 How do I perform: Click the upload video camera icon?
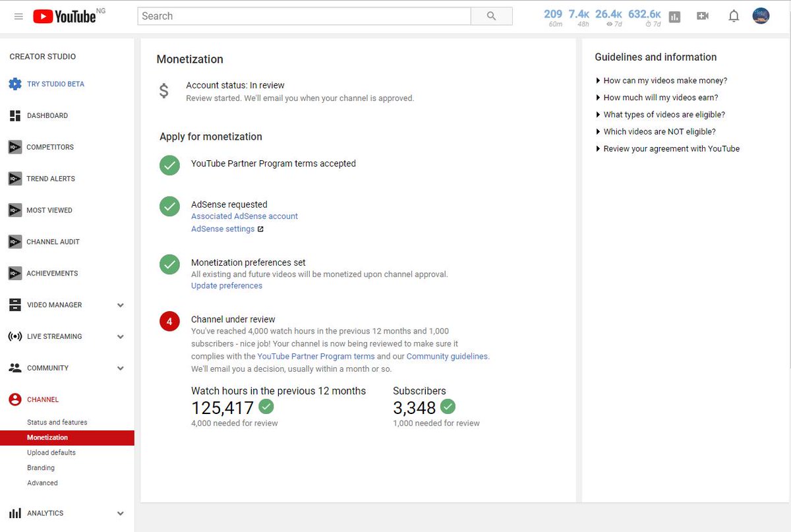[703, 16]
